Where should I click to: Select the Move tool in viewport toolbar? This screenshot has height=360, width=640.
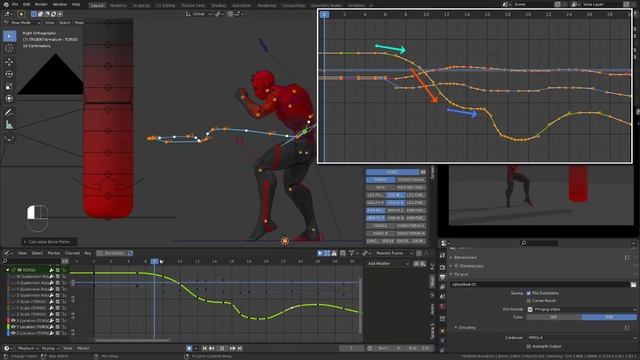click(x=9, y=62)
